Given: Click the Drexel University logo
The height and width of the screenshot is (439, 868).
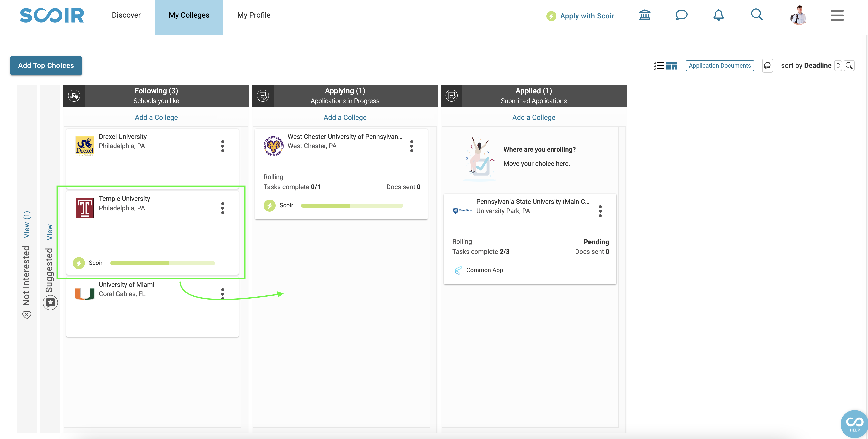Looking at the screenshot, I should [x=85, y=146].
